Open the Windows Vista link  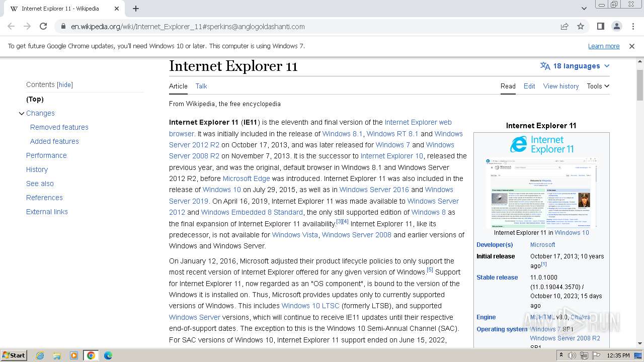coord(295,235)
